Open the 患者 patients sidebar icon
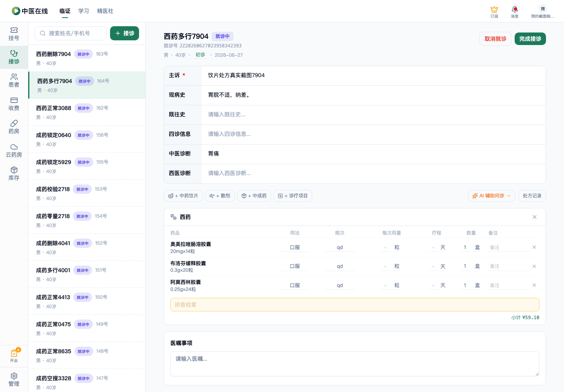The width and height of the screenshot is (564, 392). click(14, 81)
